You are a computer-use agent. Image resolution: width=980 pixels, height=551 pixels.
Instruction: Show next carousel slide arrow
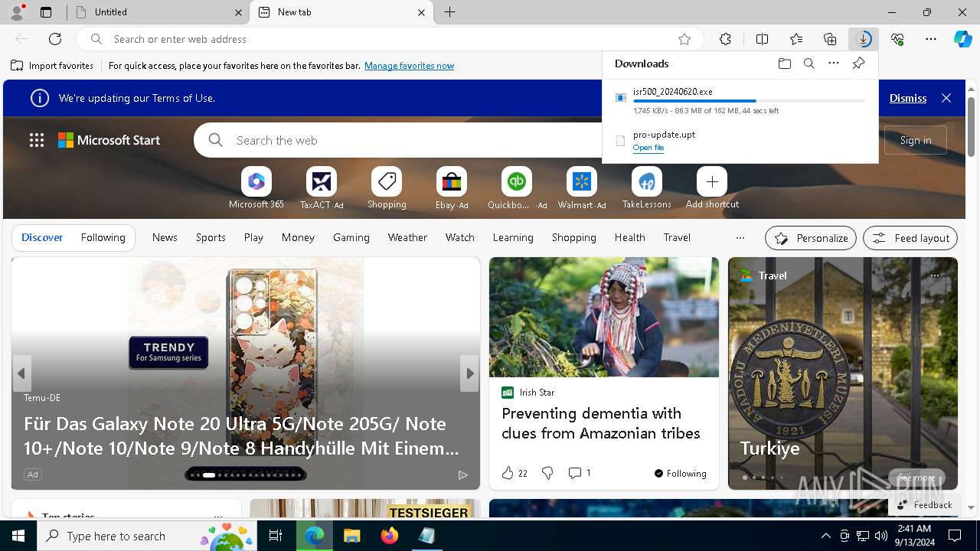point(469,373)
